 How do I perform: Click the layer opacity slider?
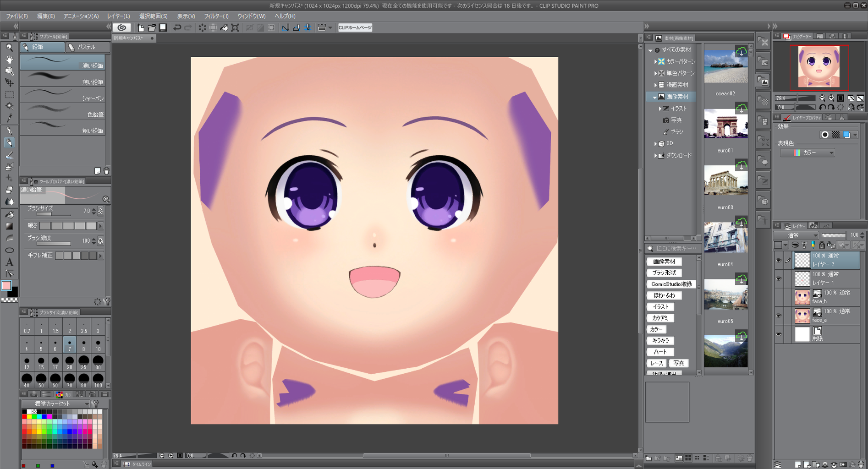pyautogui.click(x=834, y=235)
